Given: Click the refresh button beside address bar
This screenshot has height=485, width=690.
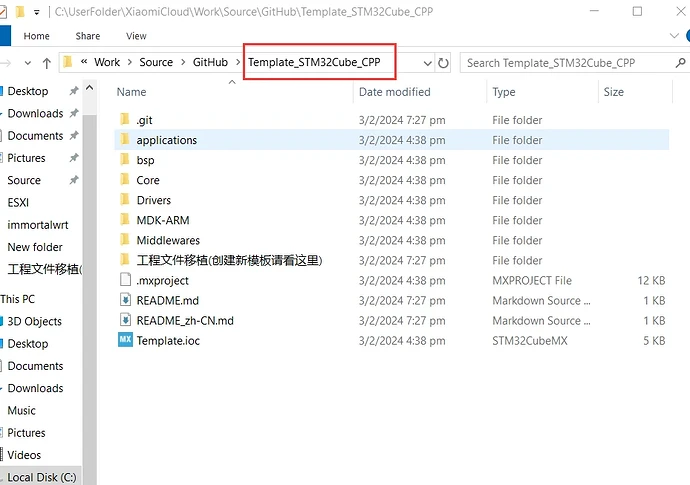Looking at the screenshot, I should pos(444,62).
